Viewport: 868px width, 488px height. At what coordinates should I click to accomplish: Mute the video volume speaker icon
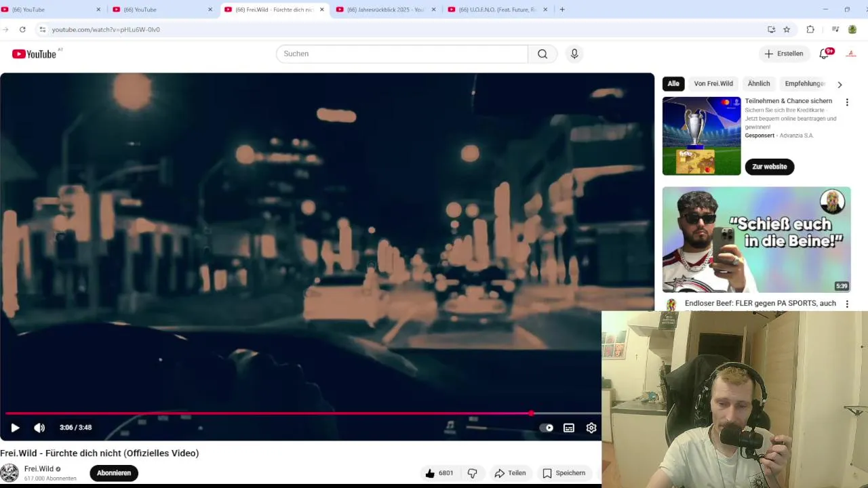(x=39, y=428)
